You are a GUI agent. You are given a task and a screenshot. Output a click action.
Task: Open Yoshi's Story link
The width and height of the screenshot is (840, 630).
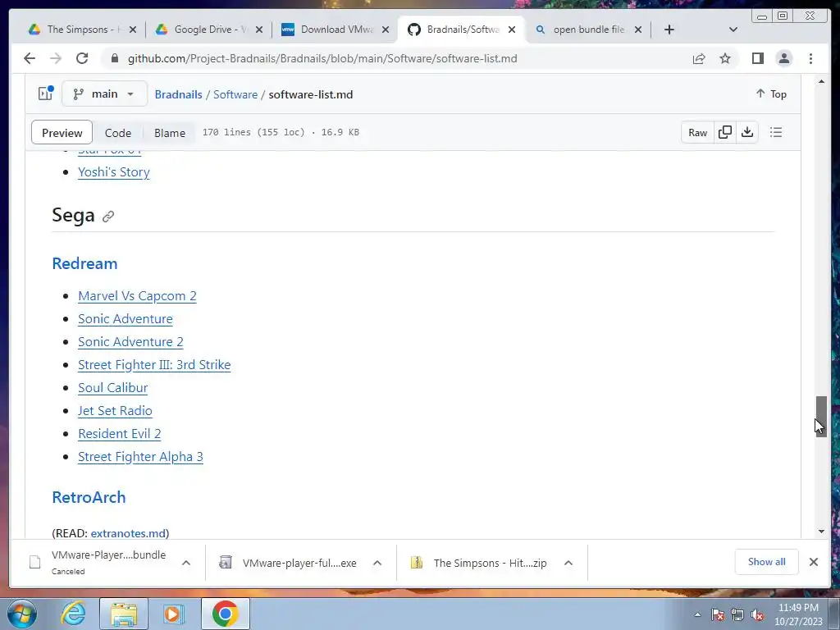[113, 172]
